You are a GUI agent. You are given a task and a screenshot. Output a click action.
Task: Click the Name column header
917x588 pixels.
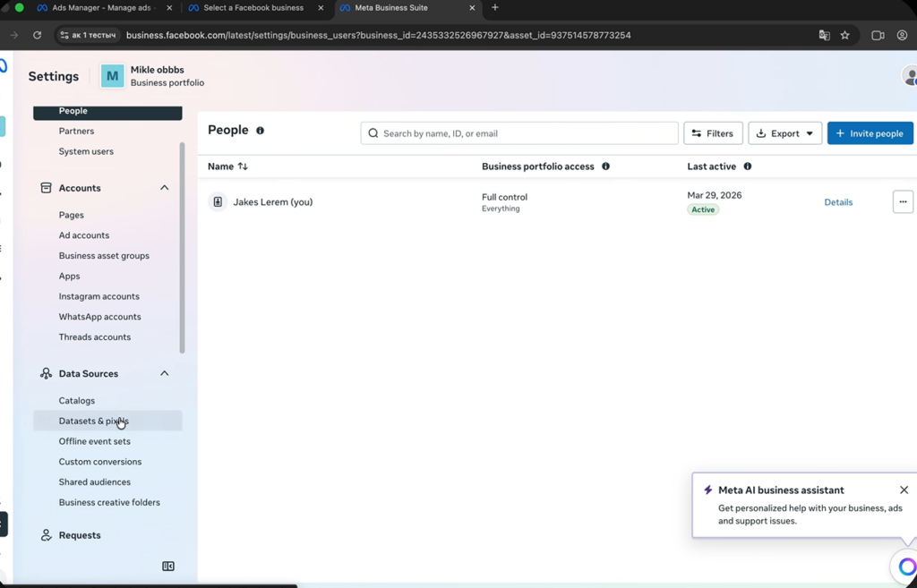[x=220, y=166]
